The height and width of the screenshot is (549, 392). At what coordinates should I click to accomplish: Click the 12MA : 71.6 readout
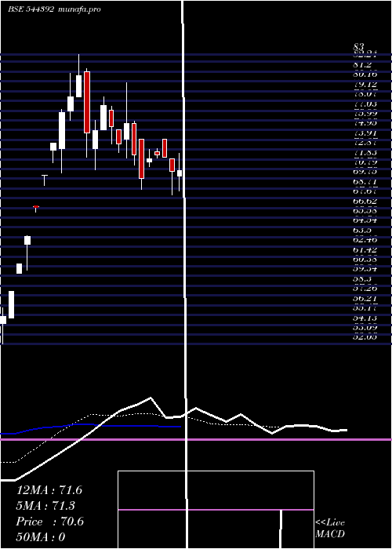pyautogui.click(x=49, y=490)
